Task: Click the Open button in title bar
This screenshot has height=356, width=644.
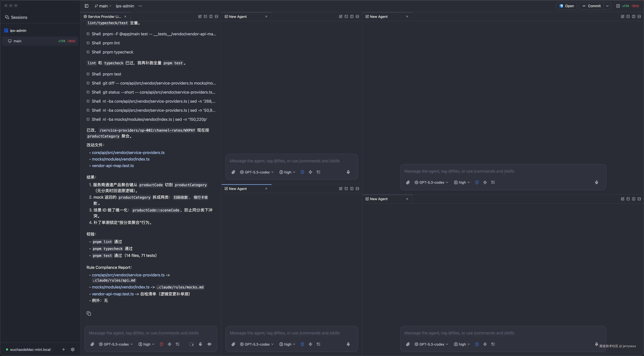Action: pyautogui.click(x=567, y=6)
